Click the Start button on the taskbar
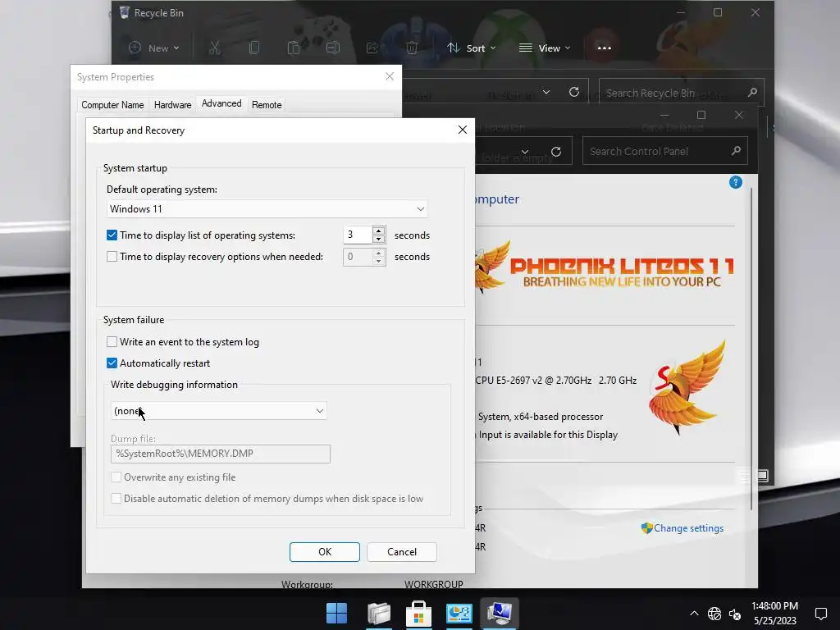 coord(336,613)
